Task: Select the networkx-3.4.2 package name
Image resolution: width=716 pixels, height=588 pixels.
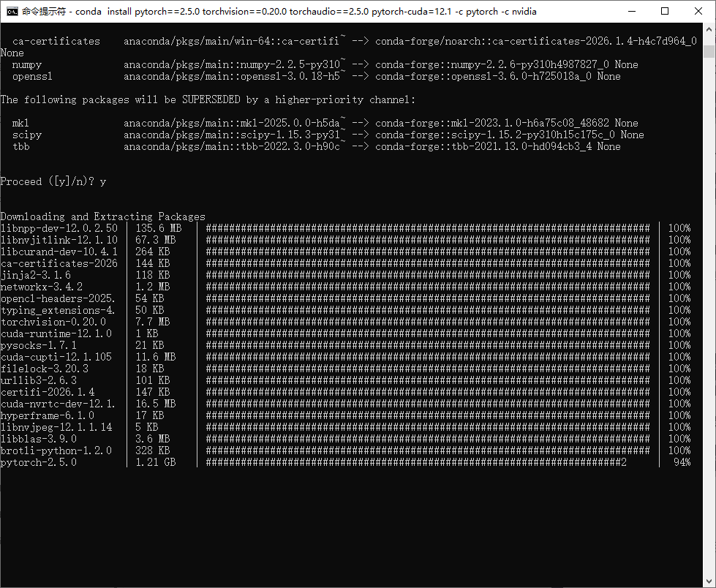Action: pos(42,287)
